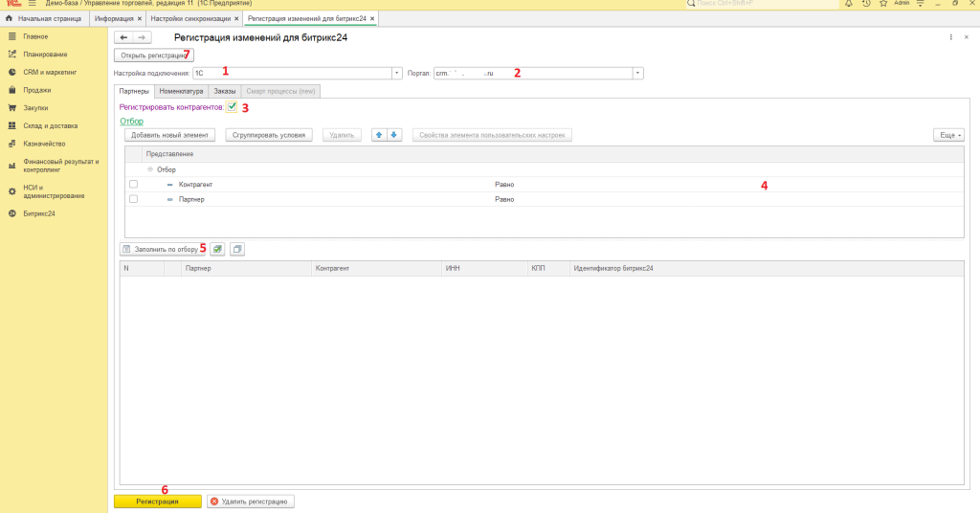Collapse the Отбор tree node

pyautogui.click(x=150, y=169)
